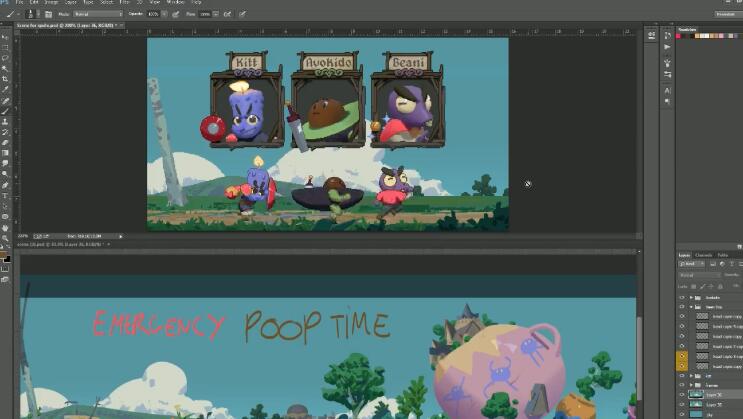Image resolution: width=743 pixels, height=419 pixels.
Task: Select the Healing Brush tool
Action: (5, 101)
